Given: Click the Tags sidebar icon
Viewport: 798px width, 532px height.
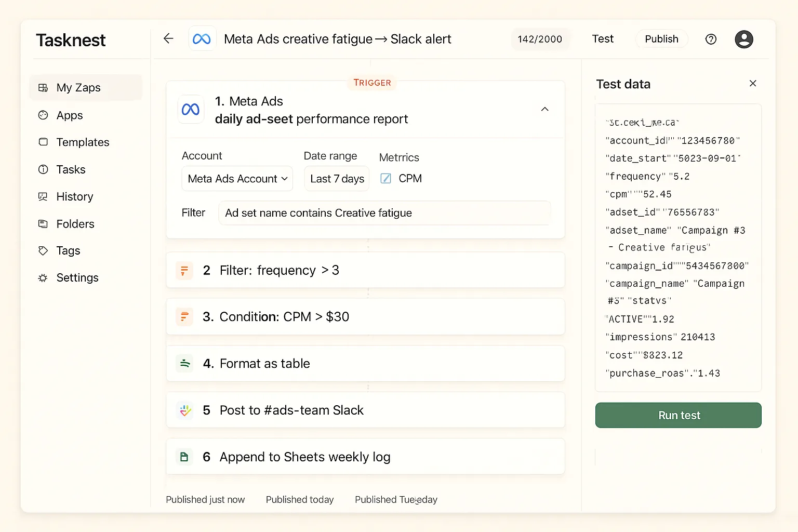Looking at the screenshot, I should 43,250.
